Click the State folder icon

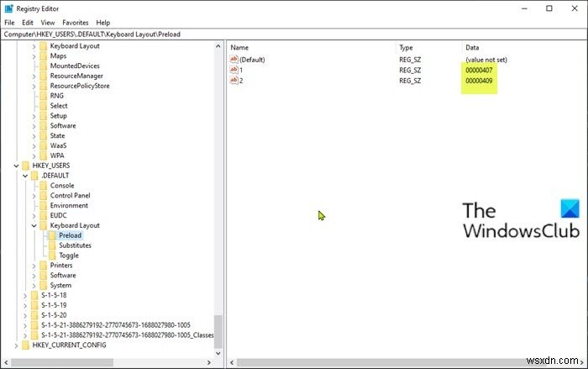(44, 135)
